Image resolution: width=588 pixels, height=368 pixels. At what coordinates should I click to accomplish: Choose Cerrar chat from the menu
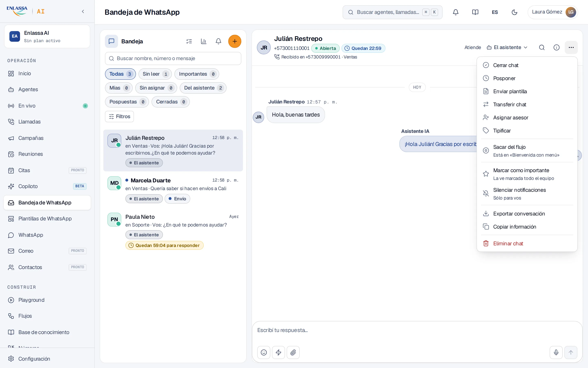tap(527, 65)
